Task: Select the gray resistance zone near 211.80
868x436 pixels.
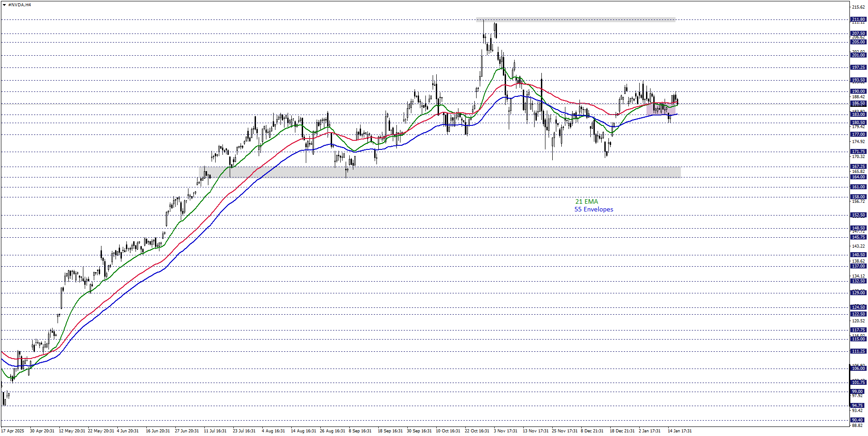Action: pos(575,19)
